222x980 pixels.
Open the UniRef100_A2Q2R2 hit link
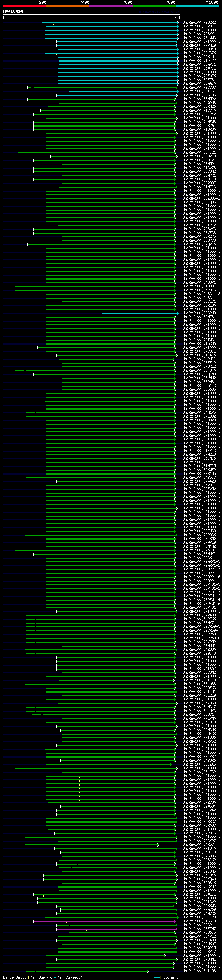(x=199, y=23)
